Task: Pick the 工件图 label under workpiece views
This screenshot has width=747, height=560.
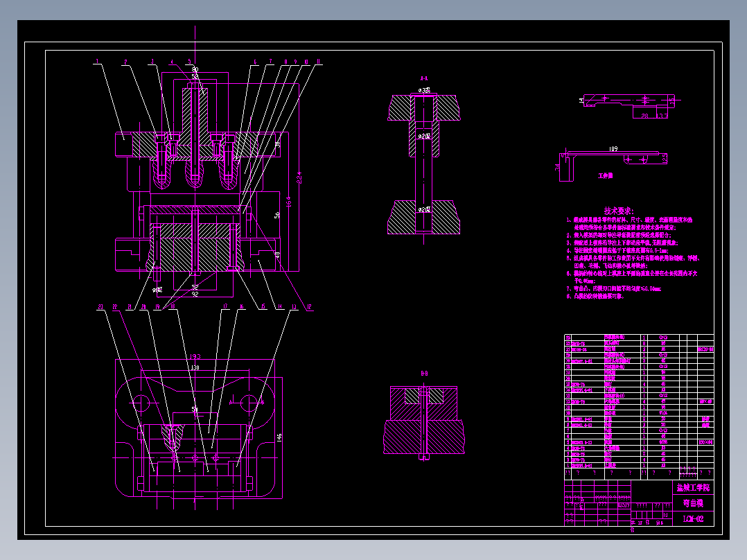Action: tap(606, 175)
